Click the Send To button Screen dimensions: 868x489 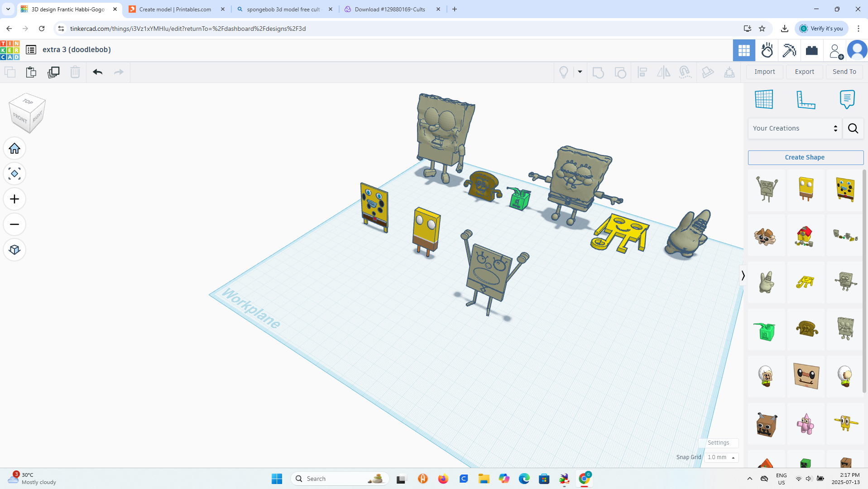point(844,72)
